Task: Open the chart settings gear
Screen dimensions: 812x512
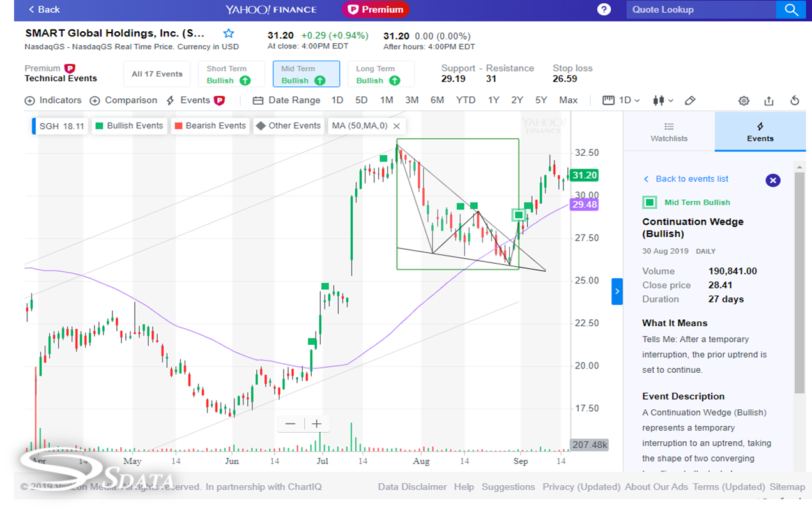Action: [x=744, y=101]
